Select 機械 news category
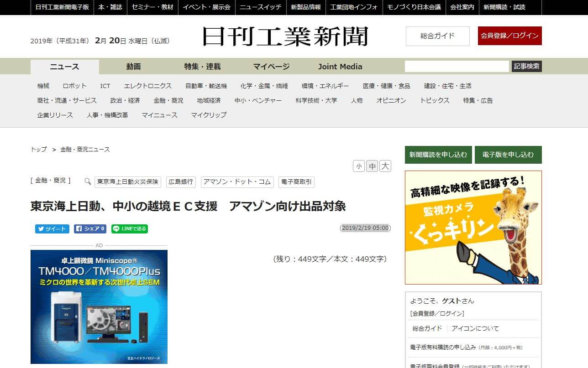This screenshot has height=368, width=588. click(43, 86)
